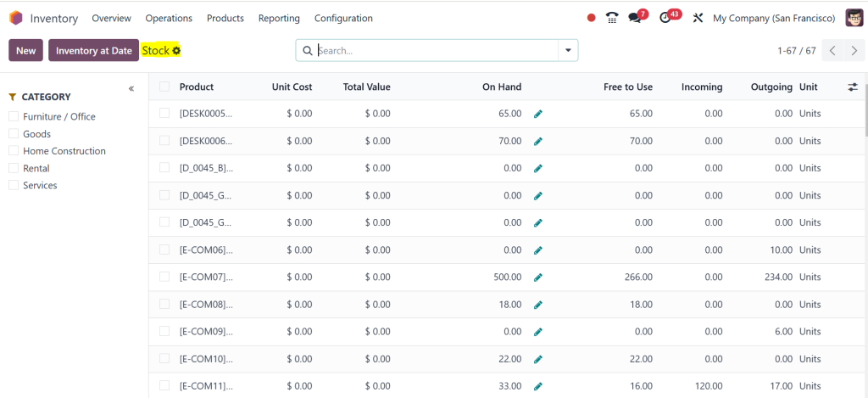Click the 10.00 outgoing value for E-COM06
The image size is (868, 398).
781,250
